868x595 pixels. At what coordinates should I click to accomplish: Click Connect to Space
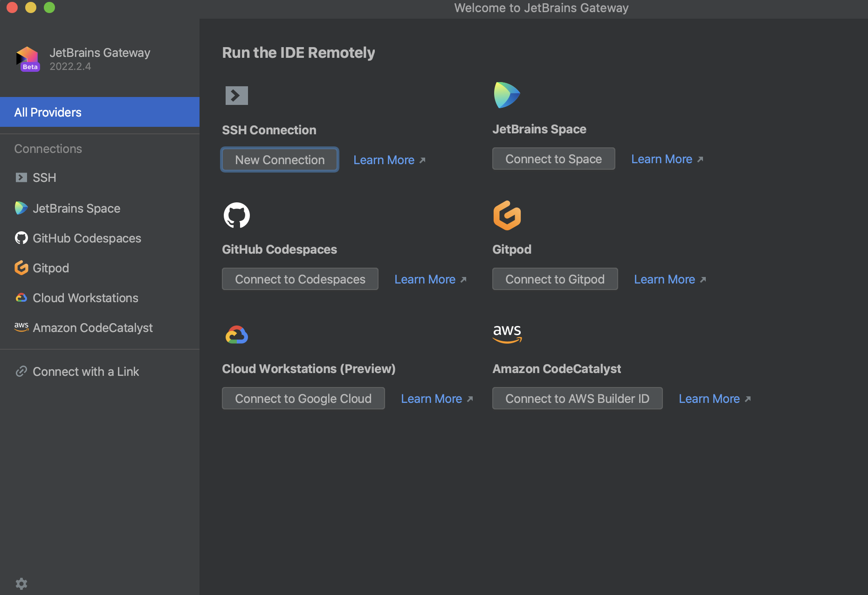[x=553, y=159]
